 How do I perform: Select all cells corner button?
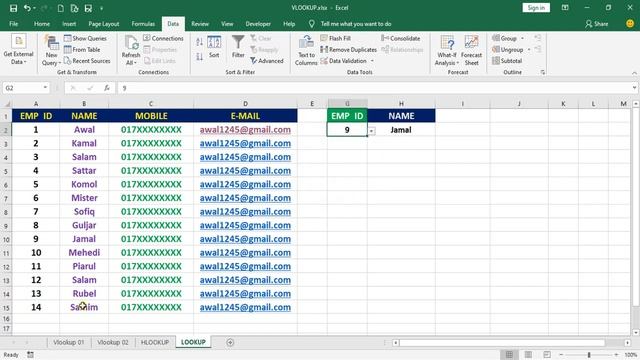(6, 104)
